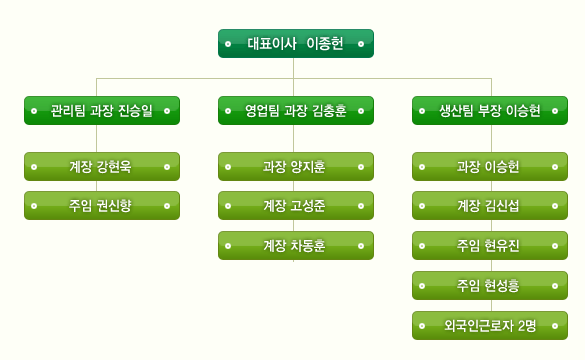Click the 계장 강현욱 box
Screen dimensions: 585x360
point(102,166)
